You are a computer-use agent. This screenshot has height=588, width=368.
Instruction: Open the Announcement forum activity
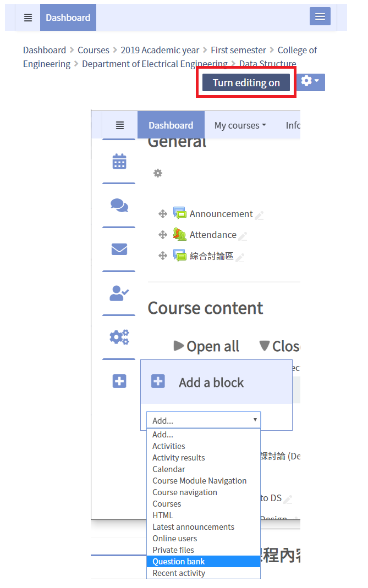[x=221, y=214]
